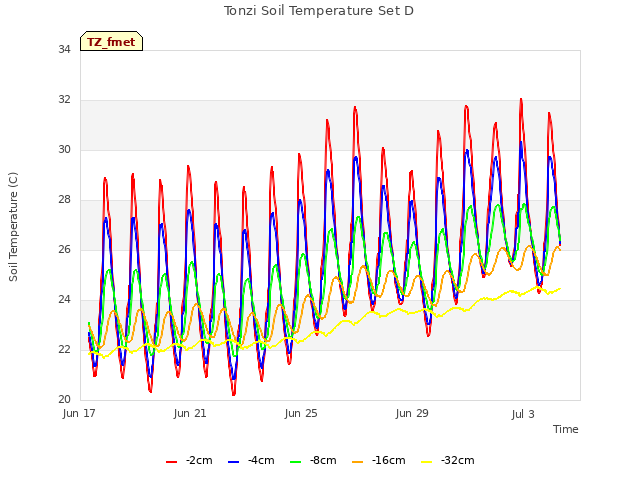Click the yellow -32cm legend color marker
This screenshot has height=480, width=640.
click(x=427, y=462)
